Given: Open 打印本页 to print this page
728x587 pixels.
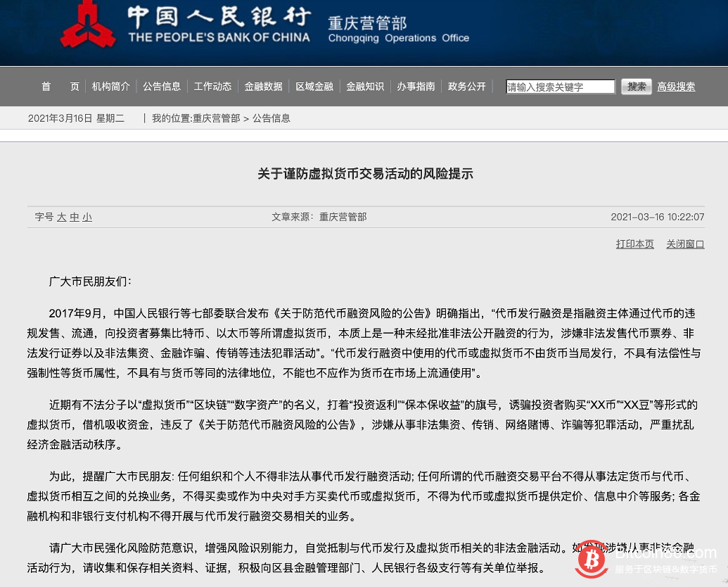Looking at the screenshot, I should pos(634,244).
